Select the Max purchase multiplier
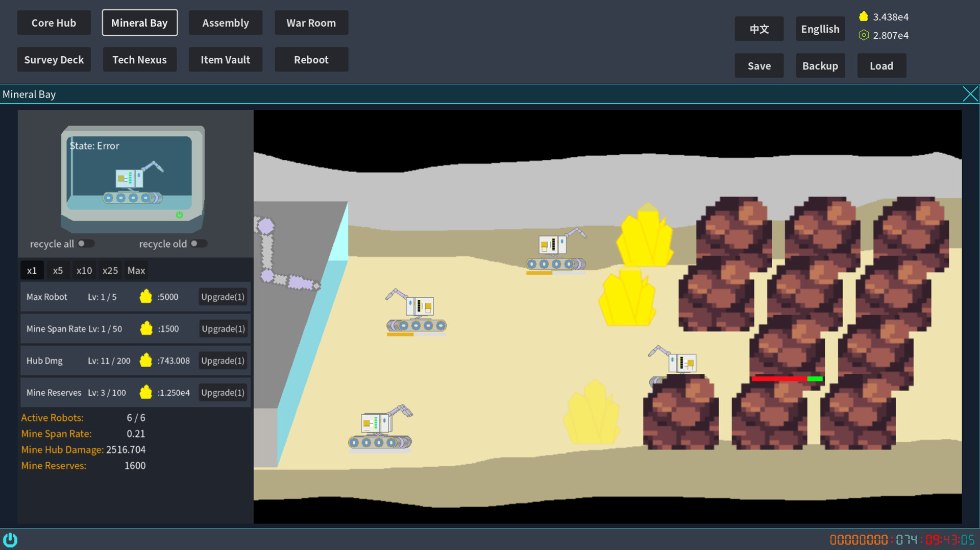This screenshot has height=550, width=980. click(136, 270)
